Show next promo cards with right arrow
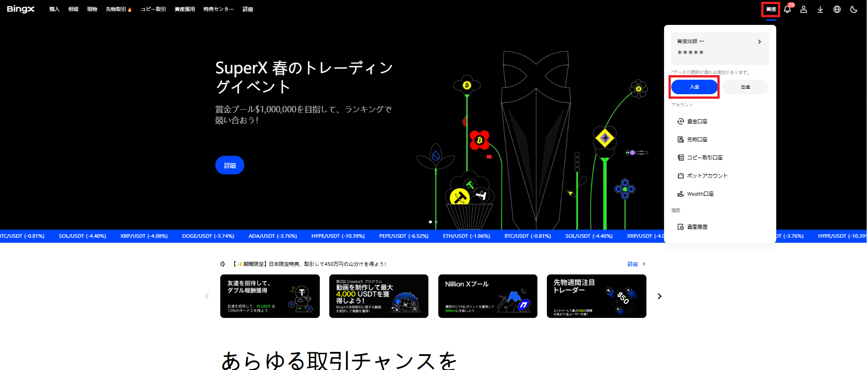 click(x=659, y=296)
